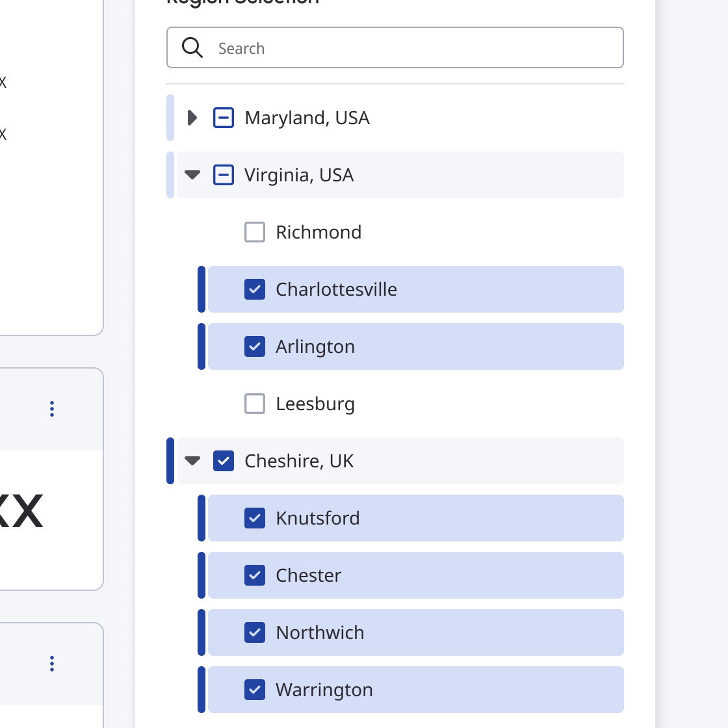Screen dimensions: 728x728
Task: Uncheck the Arlington checkbox
Action: coord(255,347)
